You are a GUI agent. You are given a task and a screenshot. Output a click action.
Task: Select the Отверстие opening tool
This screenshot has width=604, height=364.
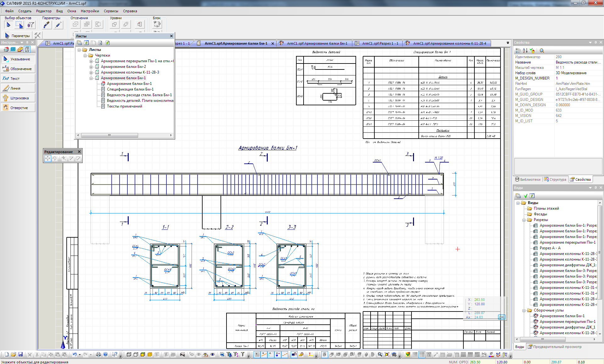click(x=18, y=108)
